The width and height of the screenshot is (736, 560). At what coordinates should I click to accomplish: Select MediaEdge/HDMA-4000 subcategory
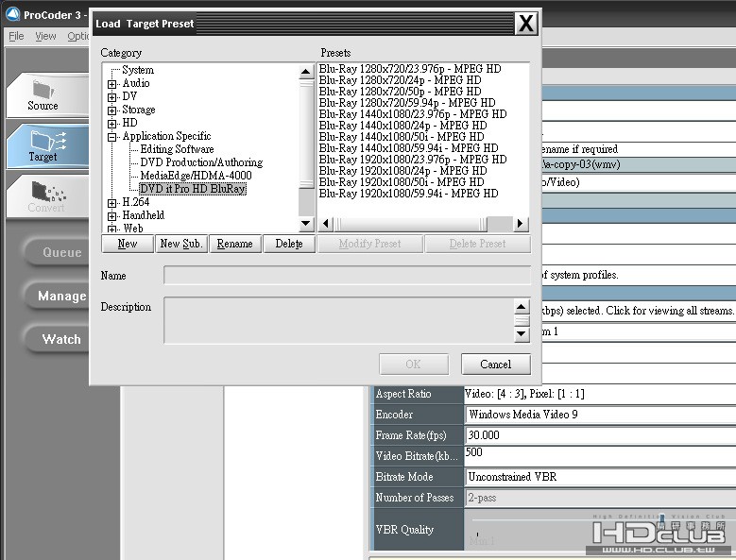(196, 176)
